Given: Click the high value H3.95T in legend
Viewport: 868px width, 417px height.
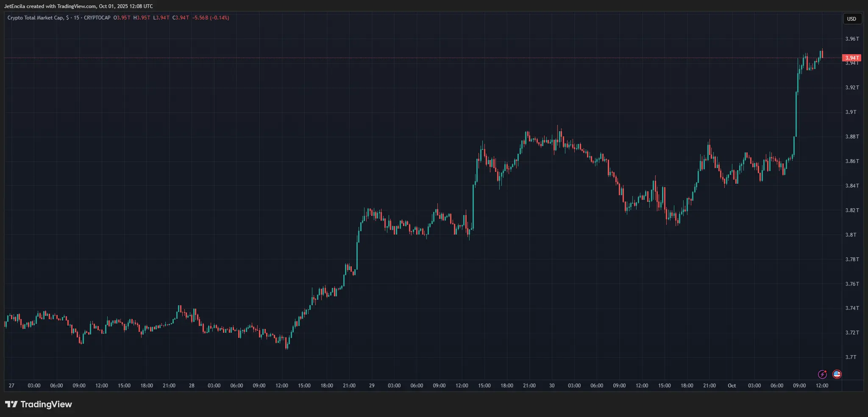Looking at the screenshot, I should click(x=142, y=18).
